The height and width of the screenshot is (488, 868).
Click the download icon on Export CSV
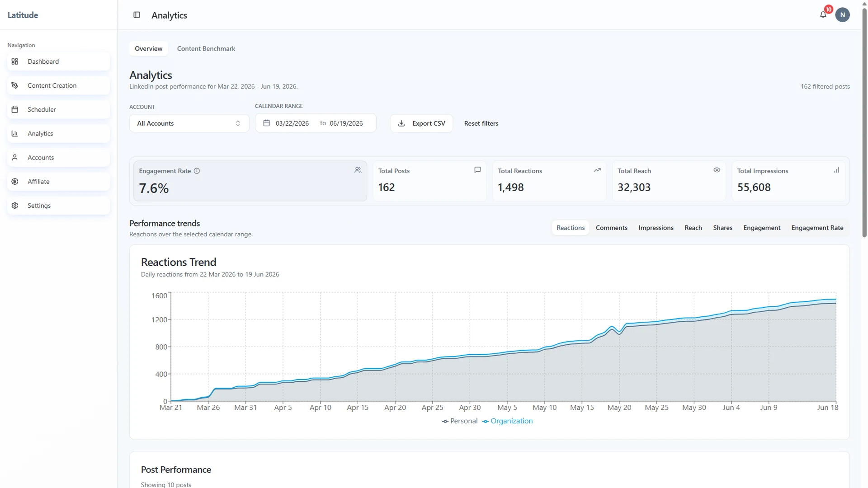tap(401, 123)
